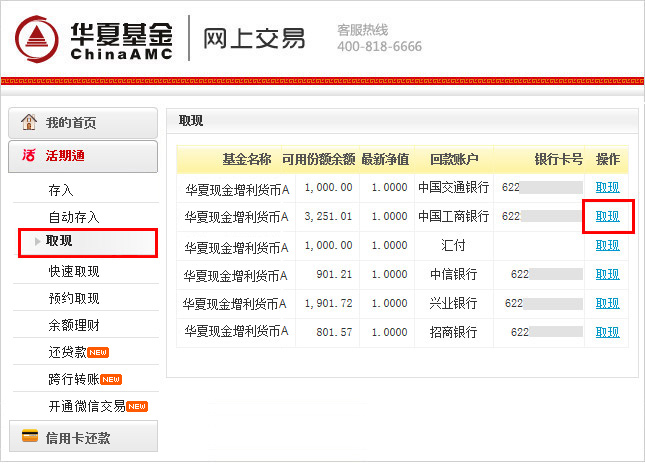
Task: Click 取现 link for 中国工商银行 row
Action: pos(608,216)
